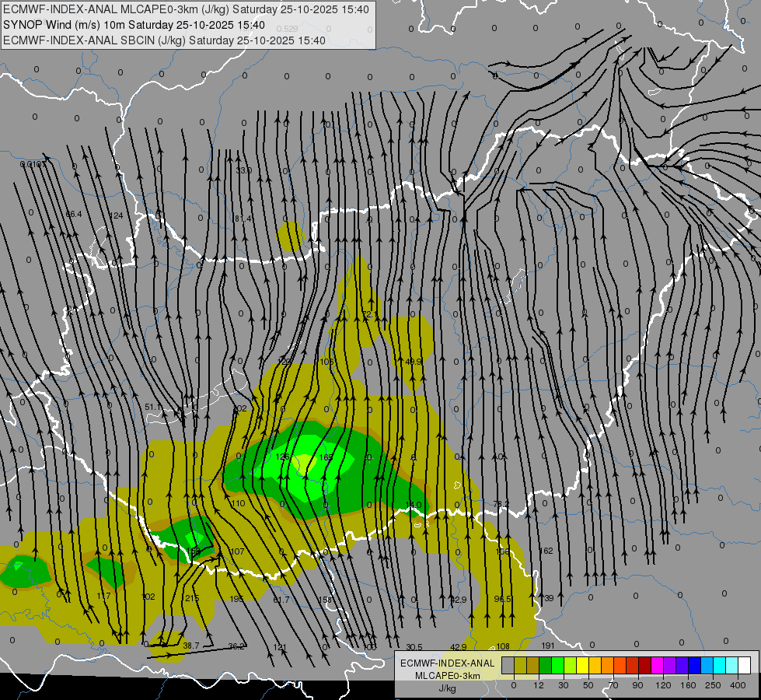
Task: Click the white swatch at the legend's end
Action: point(744,665)
